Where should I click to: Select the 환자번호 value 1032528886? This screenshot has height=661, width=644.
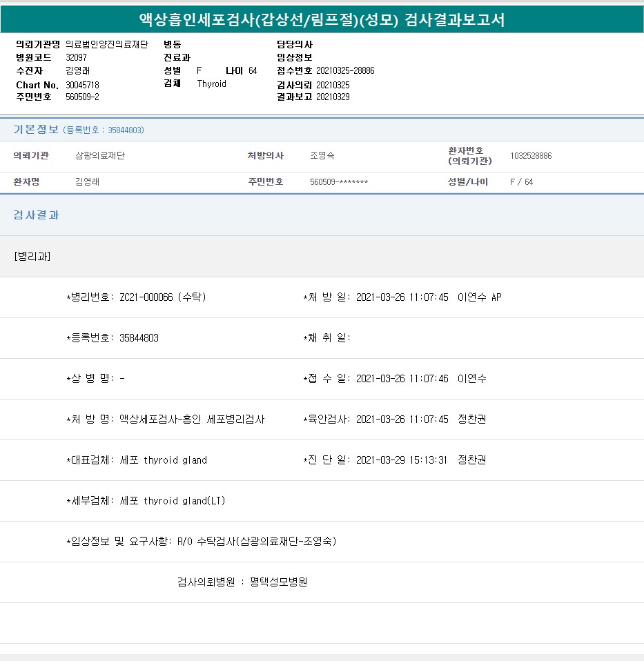531,156
